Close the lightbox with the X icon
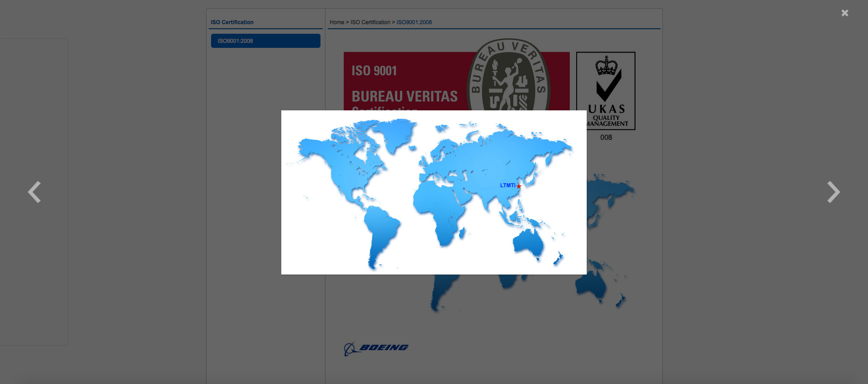This screenshot has height=384, width=868. coord(845,13)
